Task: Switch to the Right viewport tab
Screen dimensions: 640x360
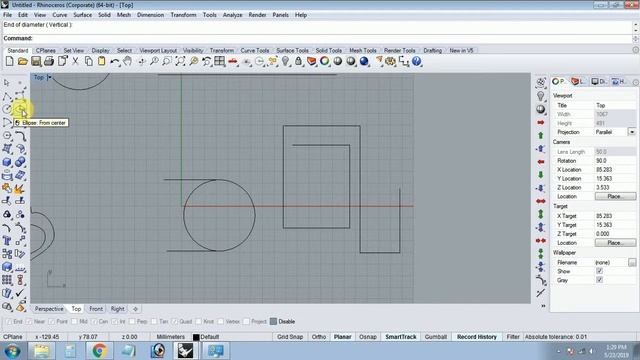Action: click(118, 309)
